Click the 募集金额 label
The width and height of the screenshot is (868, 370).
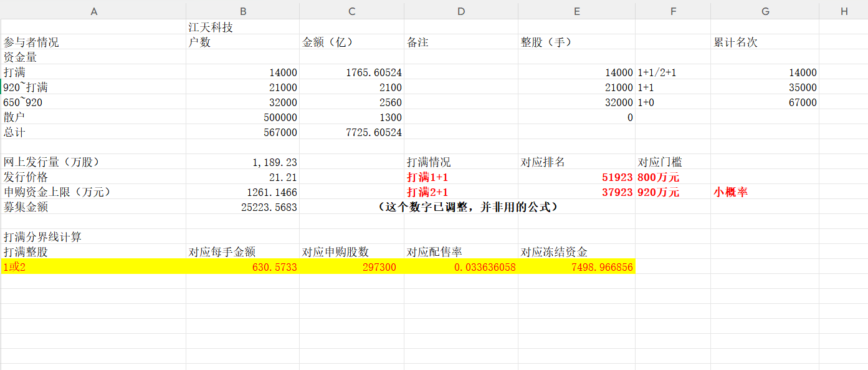click(x=93, y=207)
